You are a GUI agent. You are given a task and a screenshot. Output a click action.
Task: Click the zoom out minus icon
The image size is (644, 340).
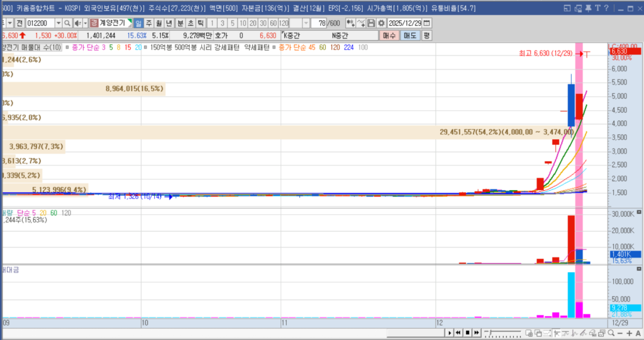point(619,332)
